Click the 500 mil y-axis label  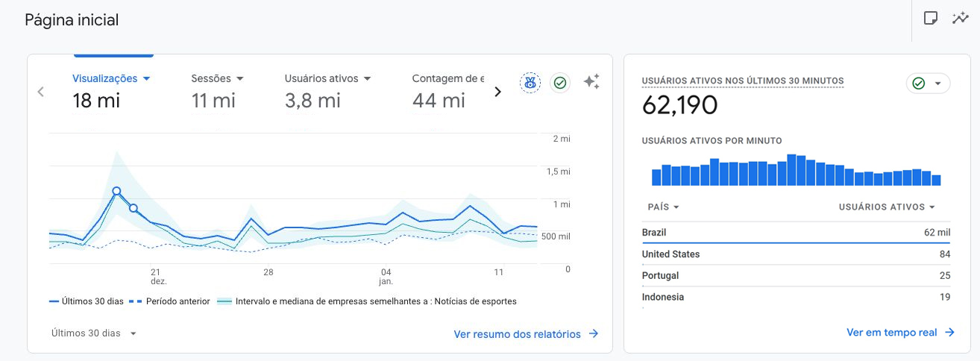point(556,236)
